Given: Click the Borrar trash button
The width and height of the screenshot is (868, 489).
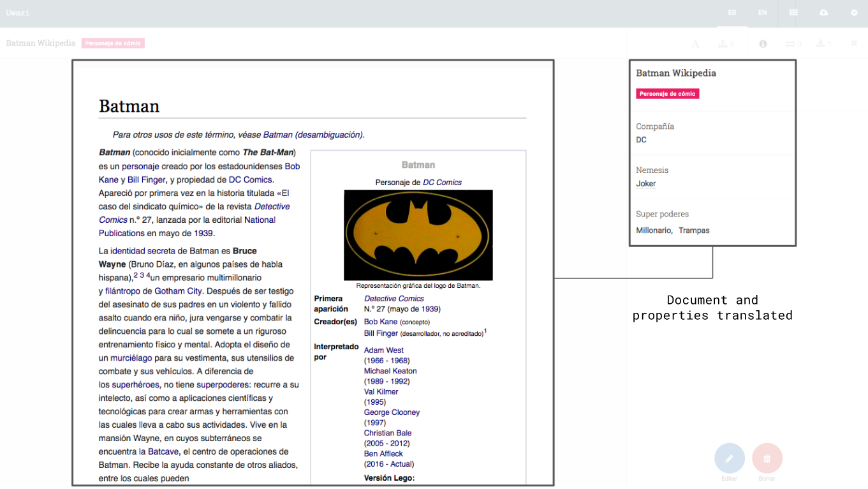Looking at the screenshot, I should 767,458.
